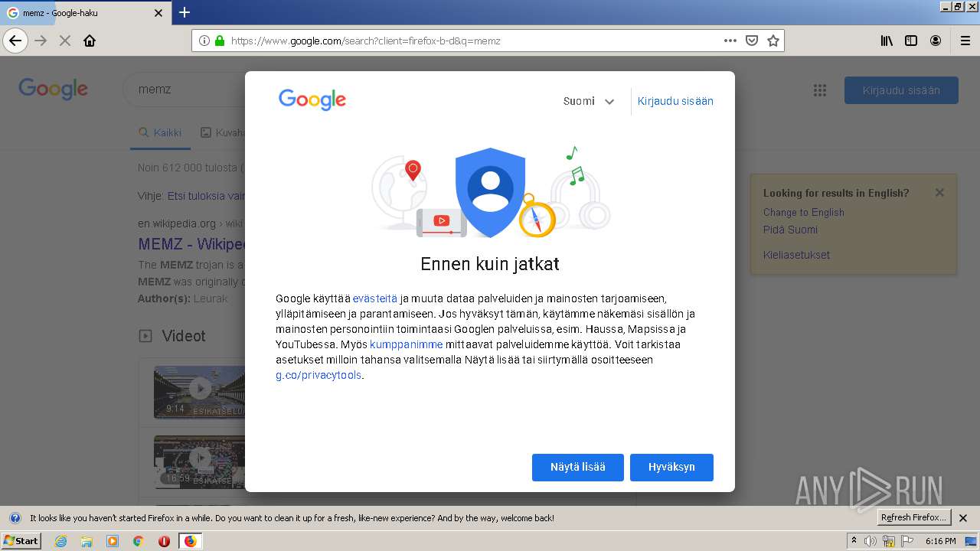Expand the Suomi language dropdown
980x551 pixels.
click(589, 101)
